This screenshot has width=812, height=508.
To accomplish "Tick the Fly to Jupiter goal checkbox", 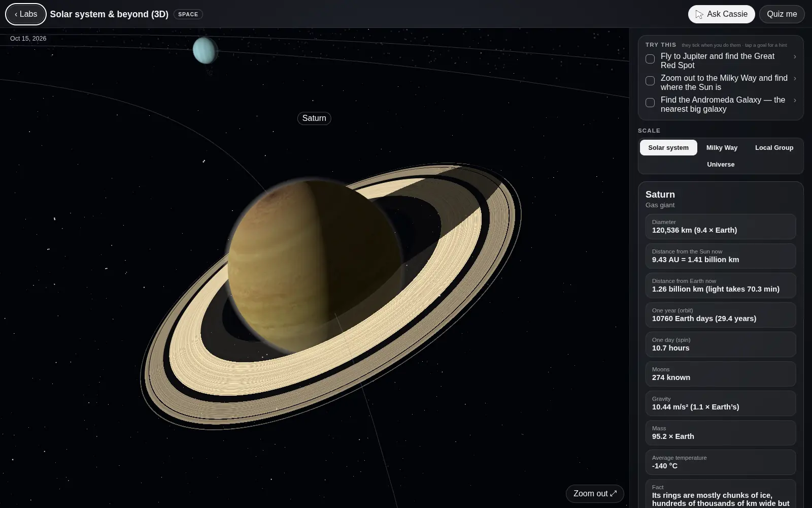I will 650,59.
